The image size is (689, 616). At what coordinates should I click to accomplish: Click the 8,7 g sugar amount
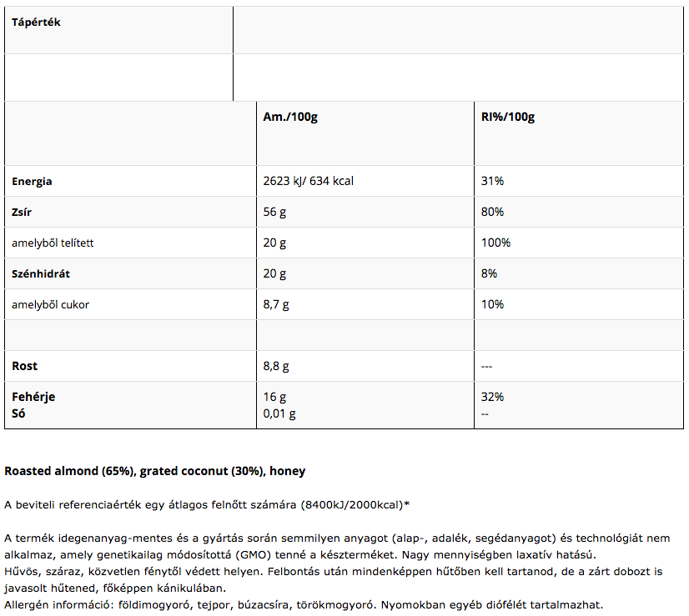pyautogui.click(x=276, y=304)
